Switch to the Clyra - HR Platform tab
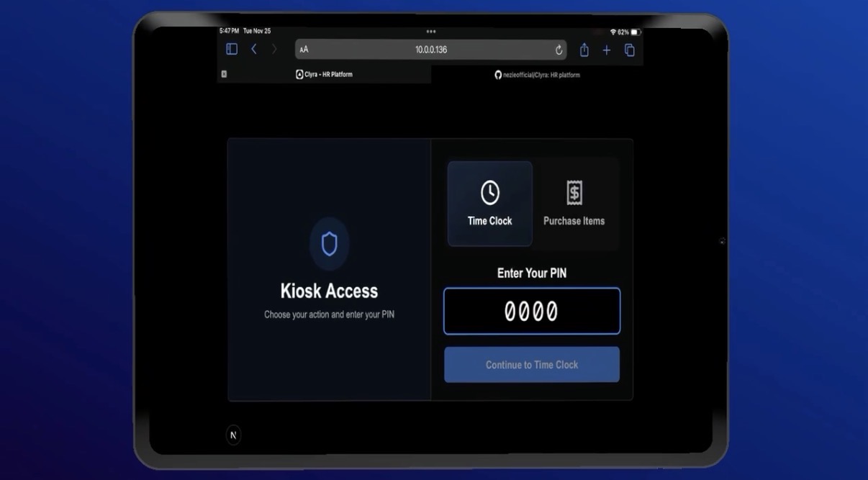Image resolution: width=868 pixels, height=480 pixels. point(324,74)
